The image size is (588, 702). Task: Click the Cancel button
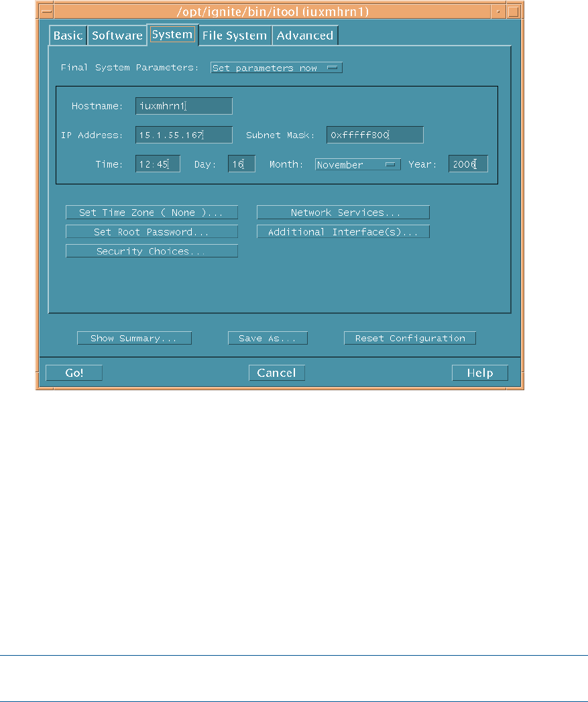tap(277, 373)
